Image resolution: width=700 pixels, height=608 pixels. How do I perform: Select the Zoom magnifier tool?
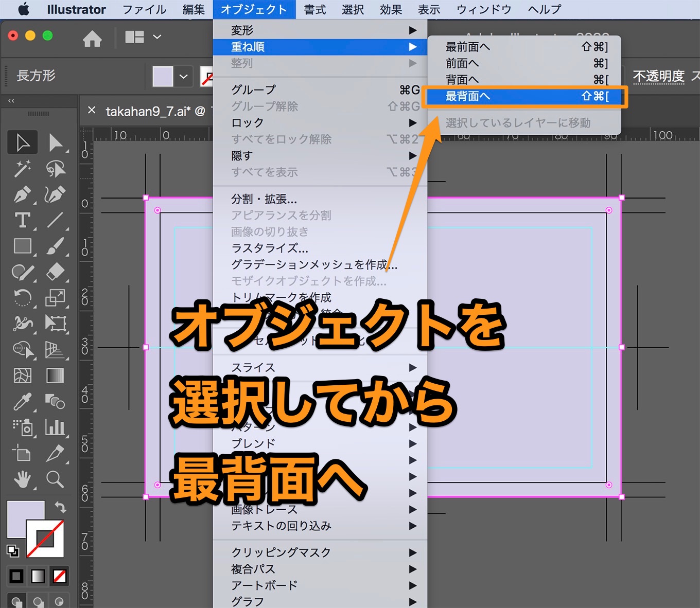(x=55, y=479)
